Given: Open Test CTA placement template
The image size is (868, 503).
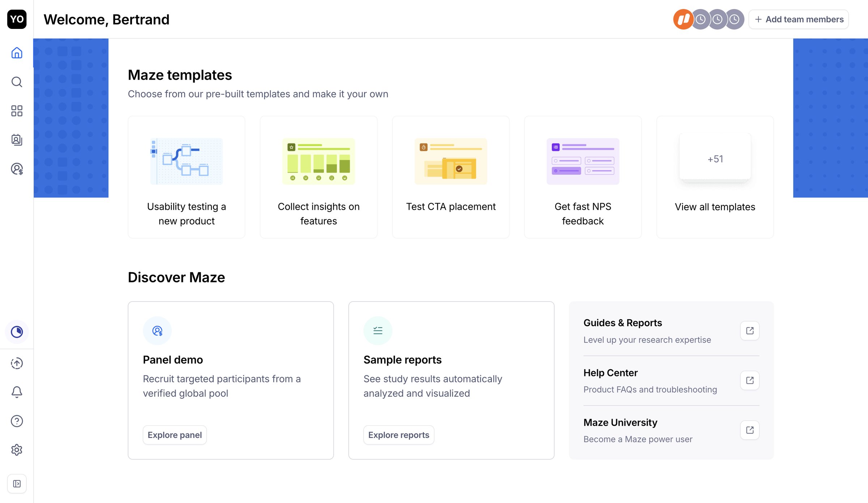Looking at the screenshot, I should point(451,177).
